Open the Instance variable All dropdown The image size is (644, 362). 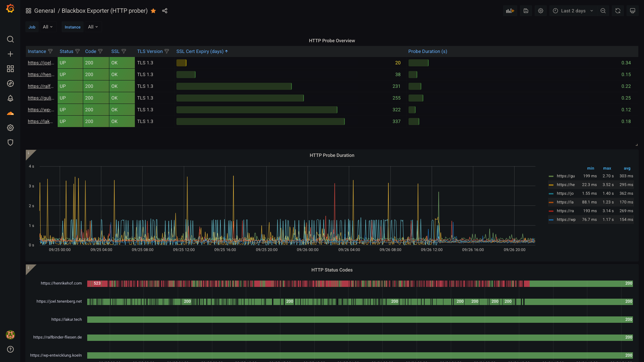93,27
